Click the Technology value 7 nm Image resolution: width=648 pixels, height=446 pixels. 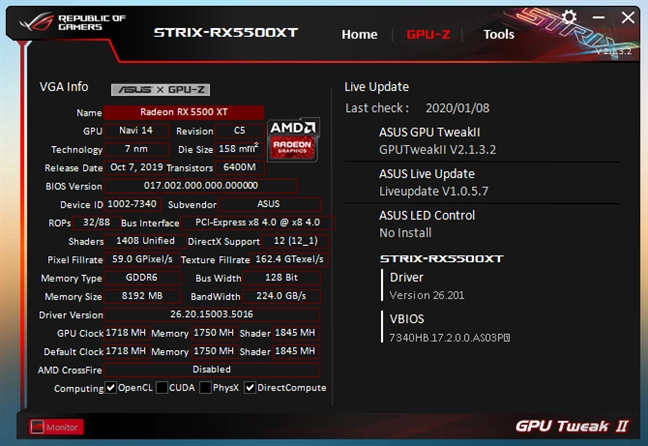tap(136, 149)
